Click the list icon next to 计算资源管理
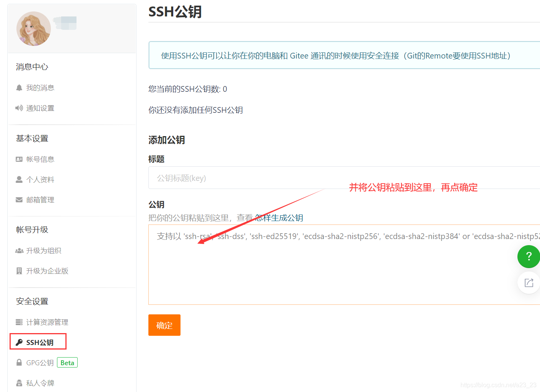This screenshot has height=392, width=540. point(19,322)
